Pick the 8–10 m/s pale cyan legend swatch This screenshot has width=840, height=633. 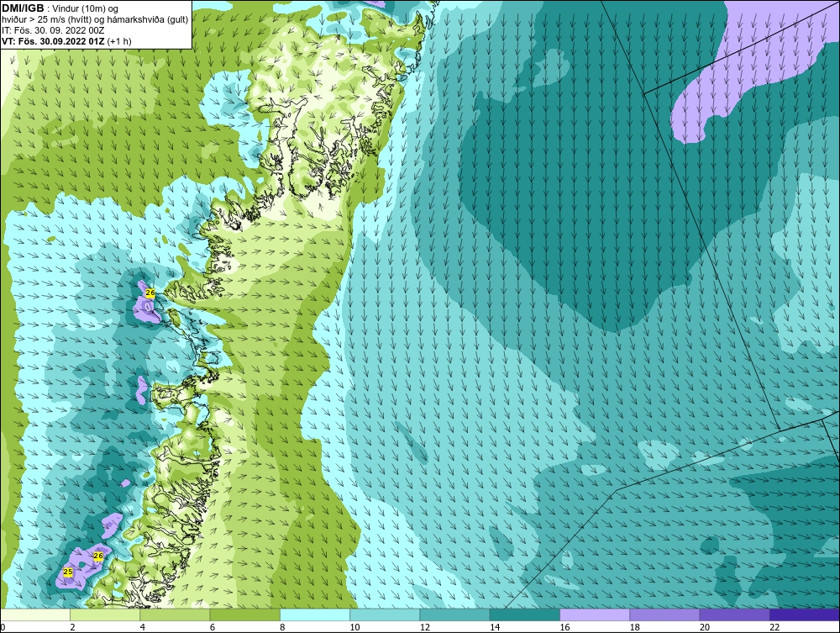[x=315, y=615]
